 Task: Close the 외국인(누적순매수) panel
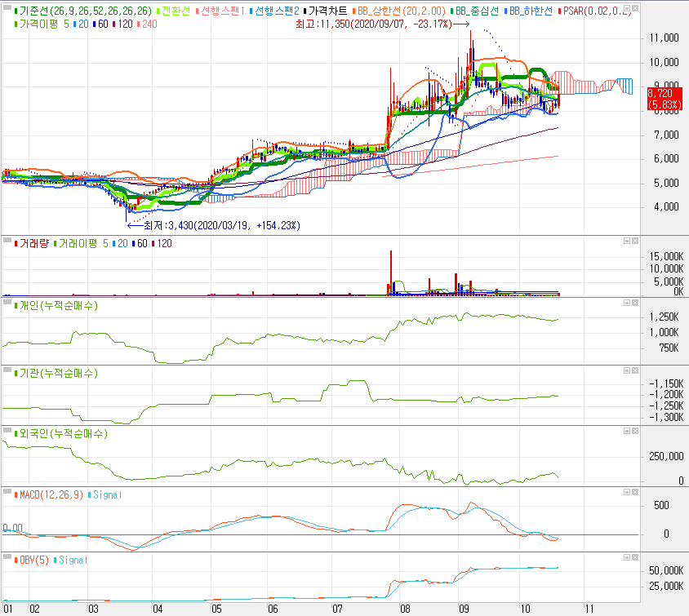point(635,431)
